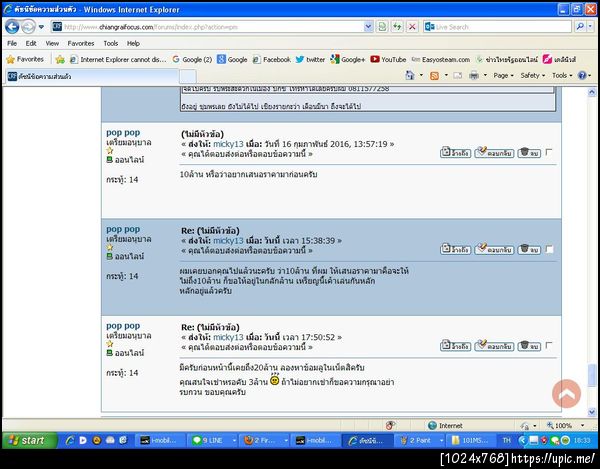Open the command bar Tools dropdown
Viewport: 600px width, 469px height.
(562, 75)
